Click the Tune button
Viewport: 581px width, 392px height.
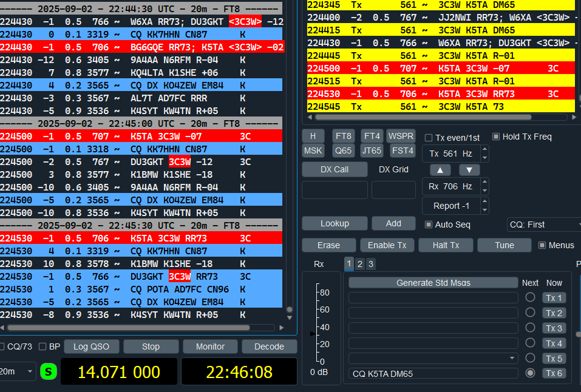[x=505, y=245]
